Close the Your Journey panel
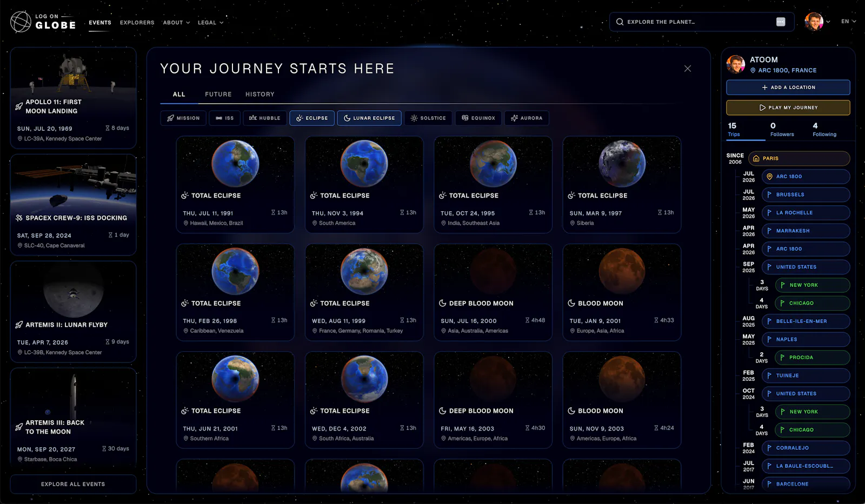 click(x=688, y=69)
